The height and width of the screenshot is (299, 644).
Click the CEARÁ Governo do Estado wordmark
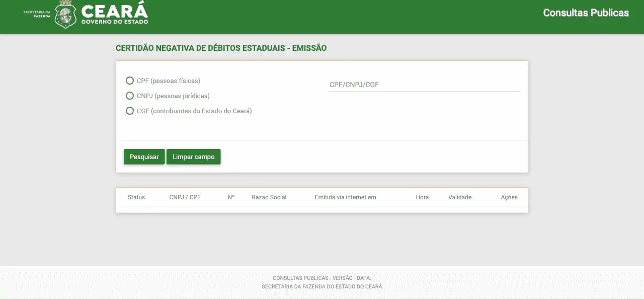(x=114, y=14)
